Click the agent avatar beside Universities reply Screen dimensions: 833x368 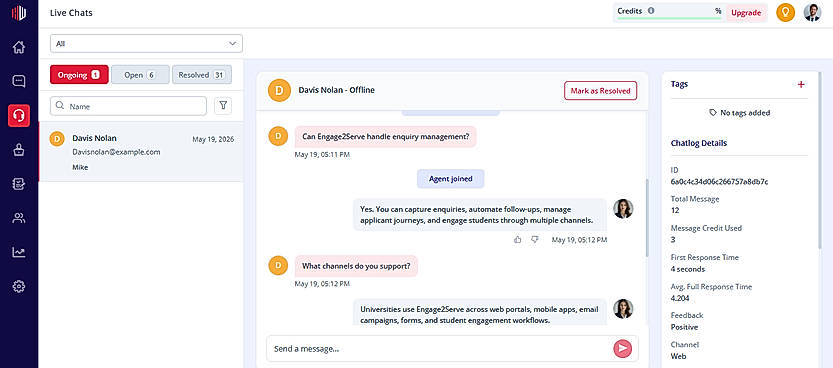623,309
